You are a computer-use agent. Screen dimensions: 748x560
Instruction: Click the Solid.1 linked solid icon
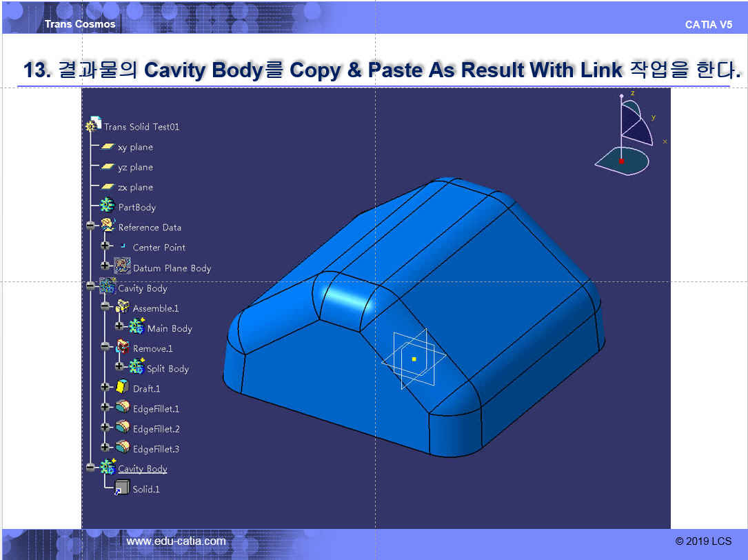click(x=121, y=488)
